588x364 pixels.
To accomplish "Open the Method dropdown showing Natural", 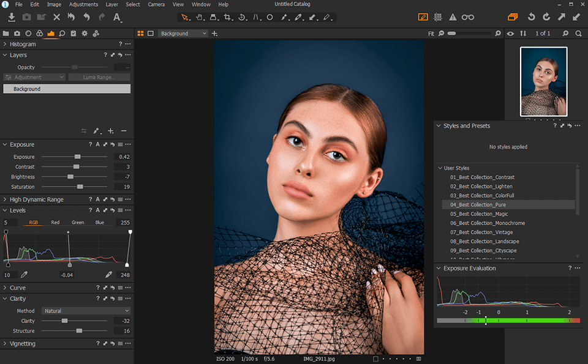I will point(86,311).
